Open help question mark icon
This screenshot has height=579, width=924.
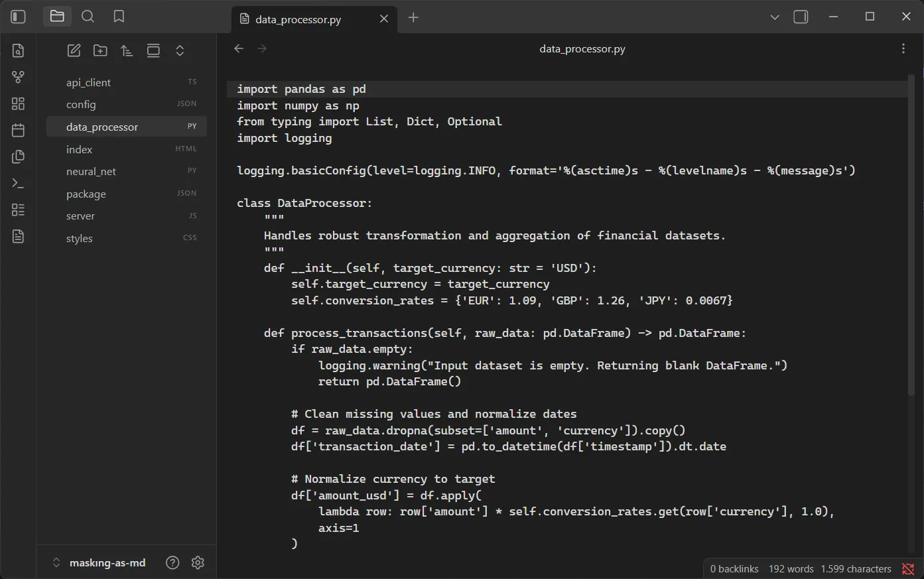[172, 562]
